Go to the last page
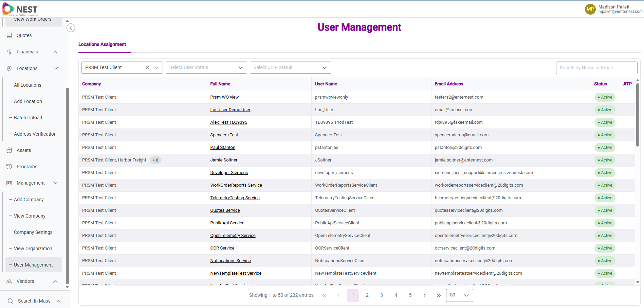This screenshot has height=308, width=644. 439,295
